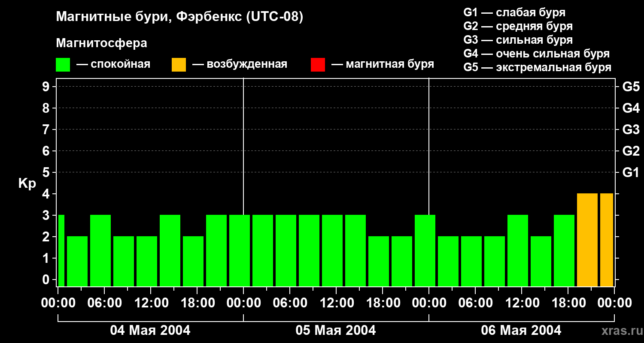Click the 06:00 time label above 05 Мая 2004
Image resolution: width=644 pixels, height=343 pixels.
(289, 303)
